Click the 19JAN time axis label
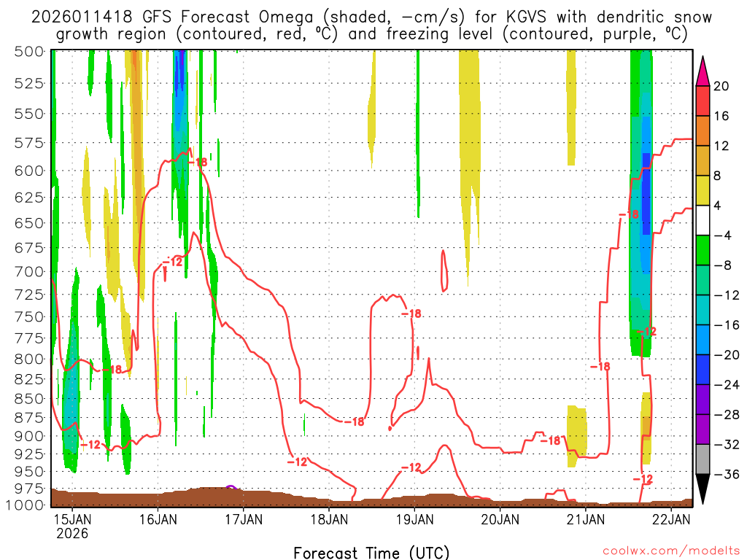Image resolution: width=747 pixels, height=560 pixels. coord(415,518)
